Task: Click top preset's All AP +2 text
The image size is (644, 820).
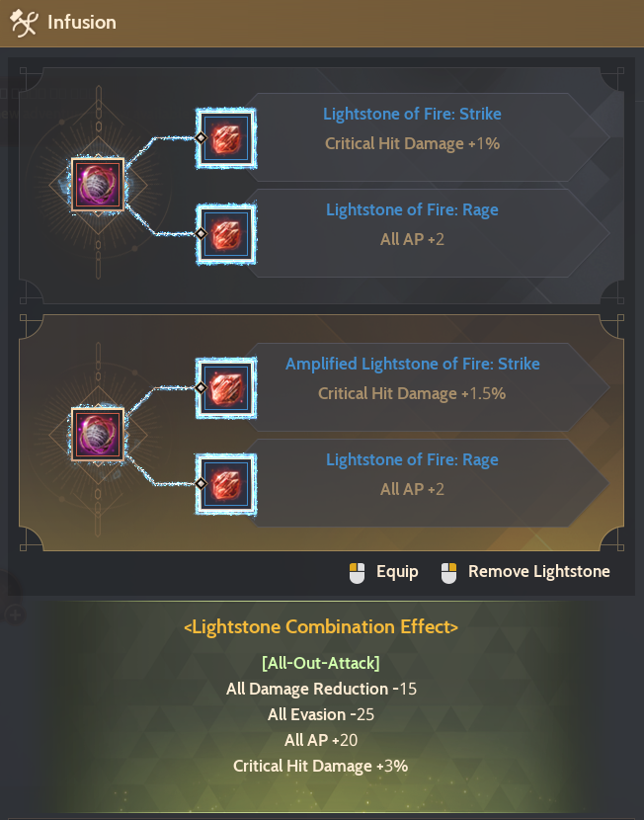Action: tap(413, 239)
